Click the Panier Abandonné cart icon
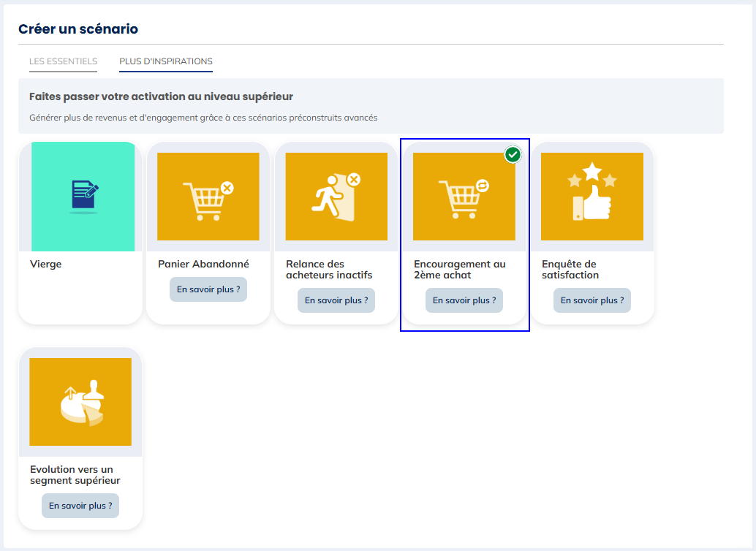This screenshot has width=756, height=551. point(208,197)
